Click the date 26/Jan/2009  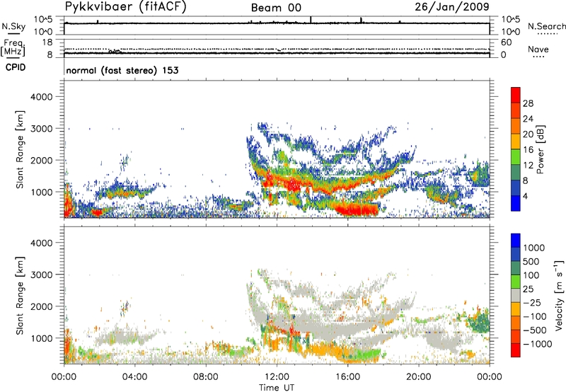click(452, 6)
